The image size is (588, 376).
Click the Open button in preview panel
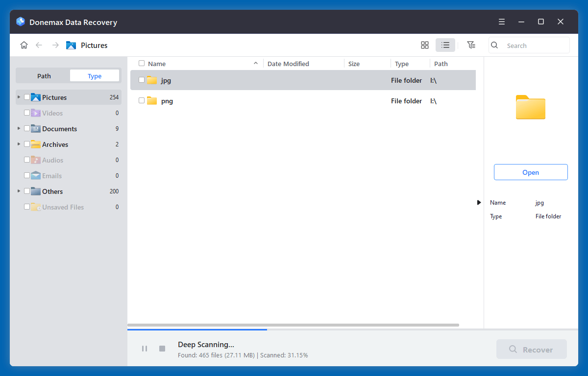pyautogui.click(x=531, y=172)
